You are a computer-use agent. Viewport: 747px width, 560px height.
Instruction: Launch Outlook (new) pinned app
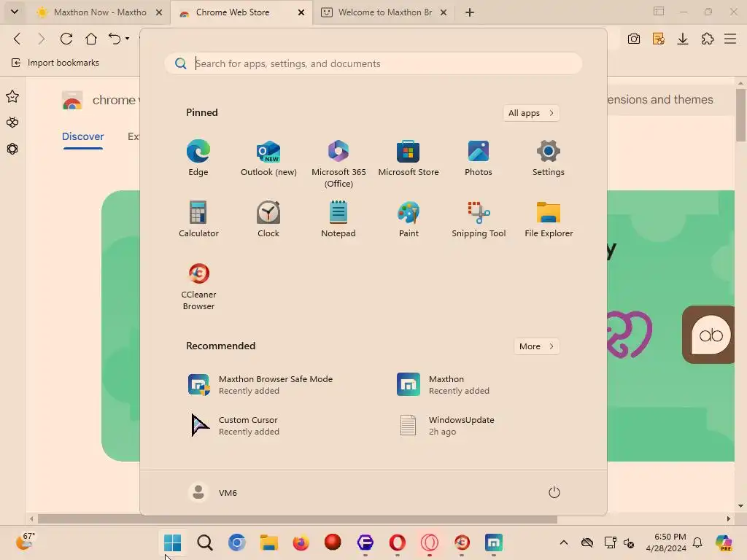(x=268, y=158)
